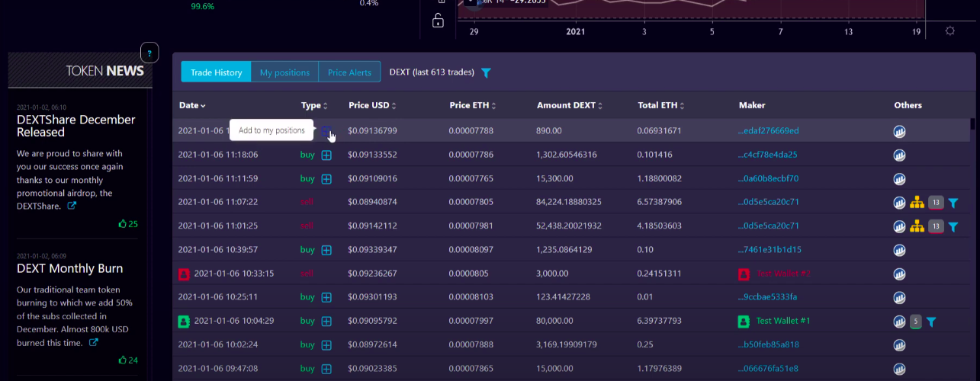The image size is (980, 381).
Task: Sort trades by the Price USD column
Action: tap(372, 105)
